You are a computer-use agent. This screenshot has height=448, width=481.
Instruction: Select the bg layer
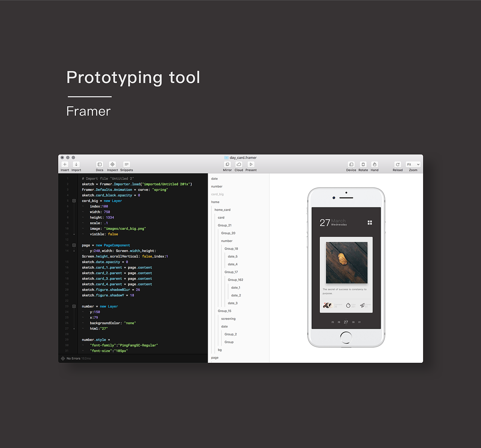[x=220, y=350]
